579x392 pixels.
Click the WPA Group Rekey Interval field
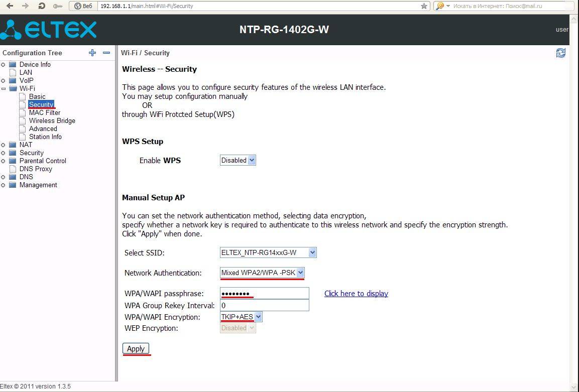tap(264, 305)
